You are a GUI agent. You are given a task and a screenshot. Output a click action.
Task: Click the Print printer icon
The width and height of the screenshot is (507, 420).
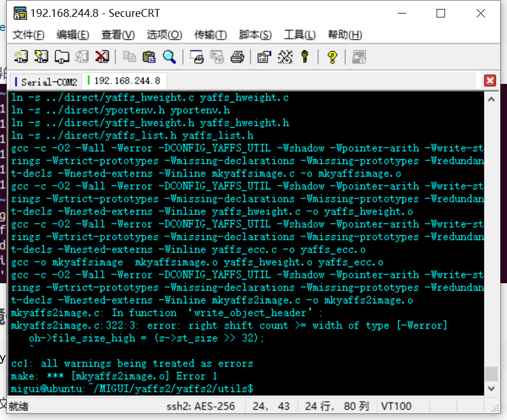click(x=237, y=57)
